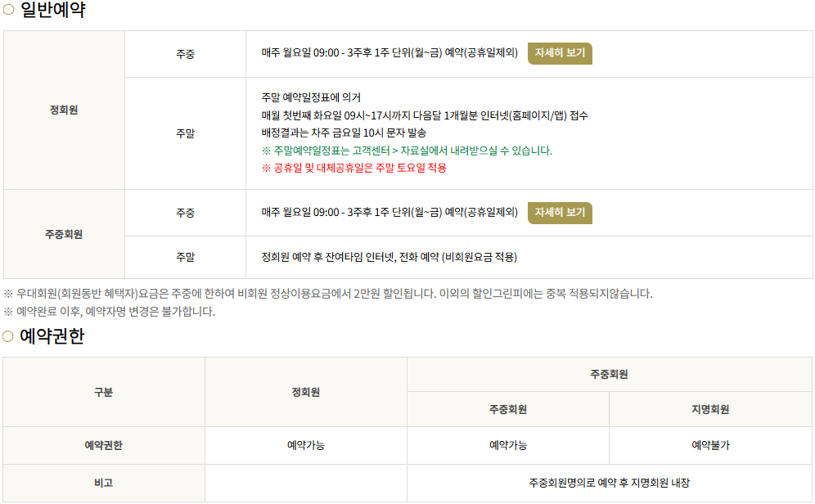Click 자세히 보기 button in 정회원 주중 row
Viewport: 815px width, 504px height.
pyautogui.click(x=560, y=53)
